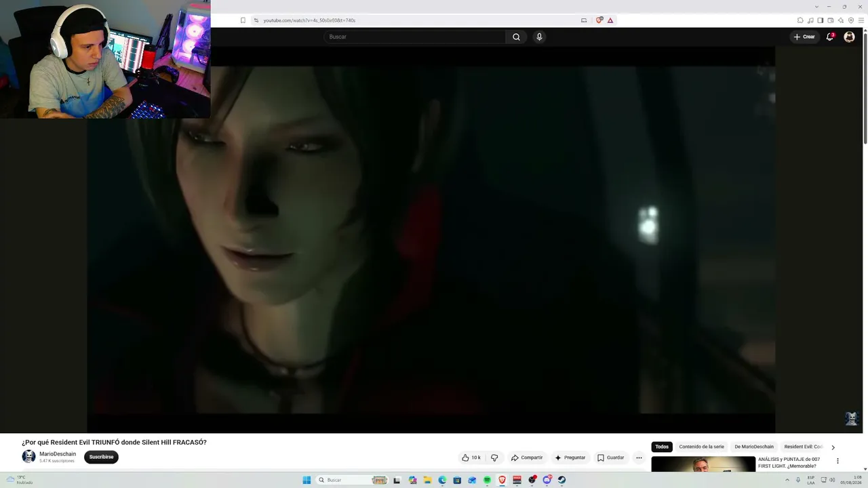Click the video player to pause playback
Image resolution: width=868 pixels, height=488 pixels.
tap(431, 240)
